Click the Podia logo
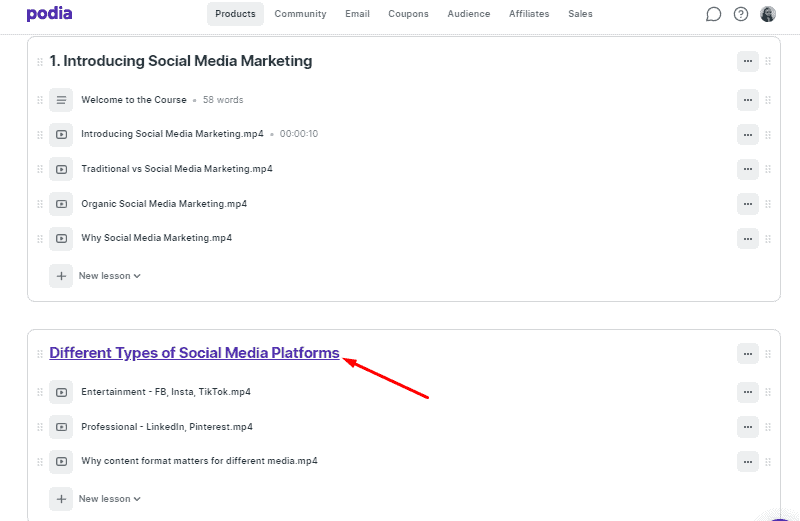Viewport: 800px width, 521px height. (49, 14)
